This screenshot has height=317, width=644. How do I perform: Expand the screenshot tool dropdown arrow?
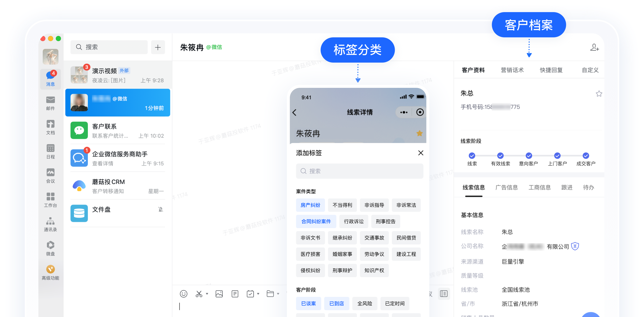point(207,294)
